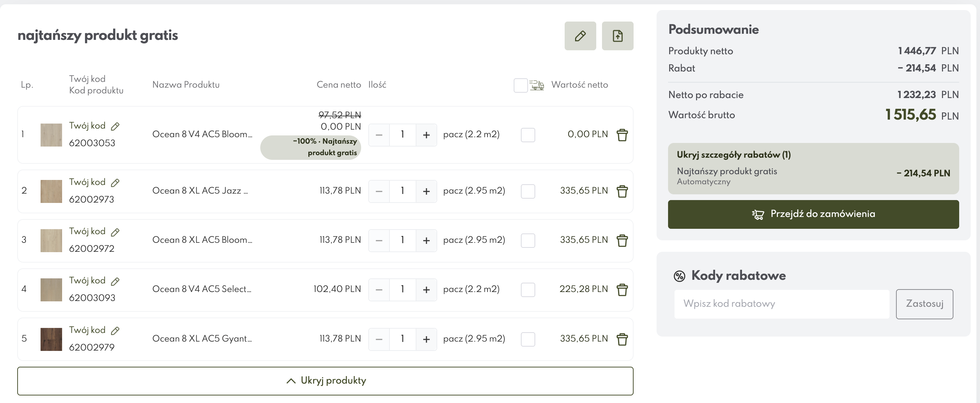The height and width of the screenshot is (403, 980).
Task: Remove product 62002972 via trash icon
Action: (x=622, y=240)
